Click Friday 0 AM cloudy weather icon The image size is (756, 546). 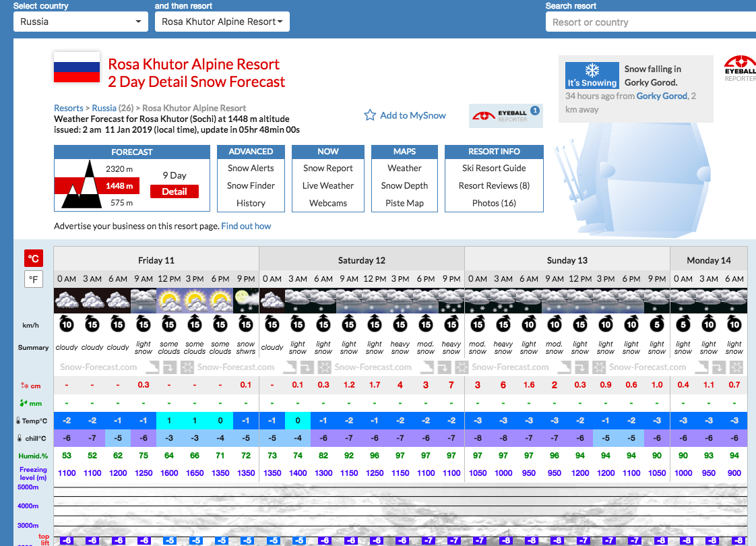pos(67,300)
